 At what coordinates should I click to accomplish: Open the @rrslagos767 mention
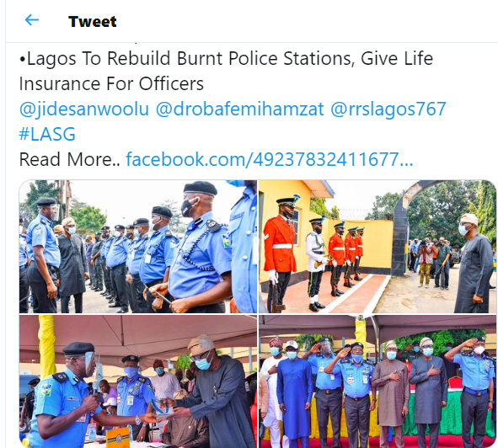tap(388, 109)
